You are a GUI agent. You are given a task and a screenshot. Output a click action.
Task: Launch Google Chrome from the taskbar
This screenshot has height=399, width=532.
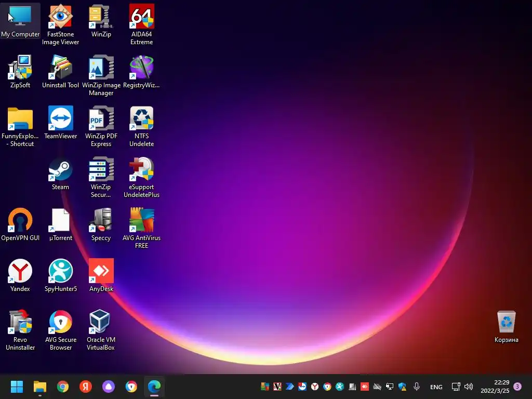[63, 387]
